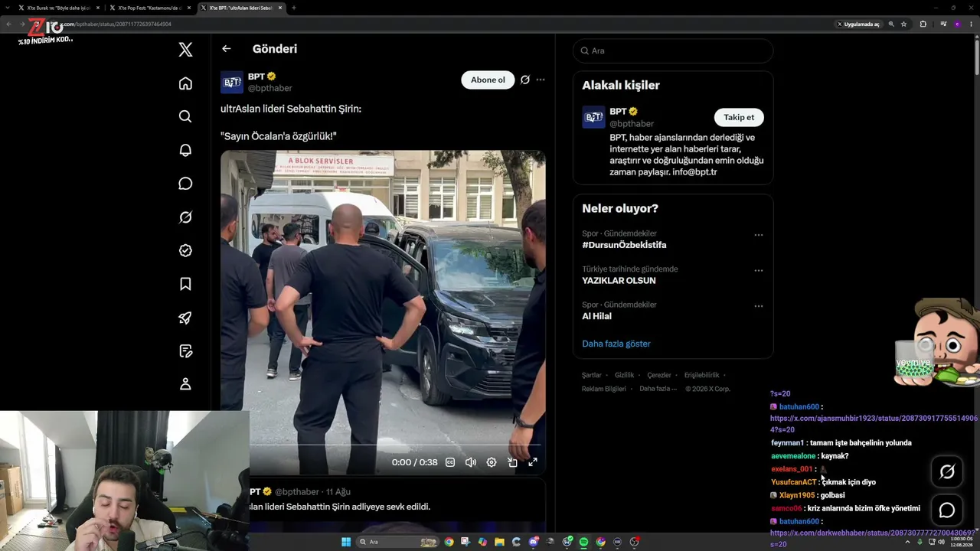The height and width of the screenshot is (551, 980).
Task: Click the Ara search field on X
Action: pyautogui.click(x=673, y=51)
